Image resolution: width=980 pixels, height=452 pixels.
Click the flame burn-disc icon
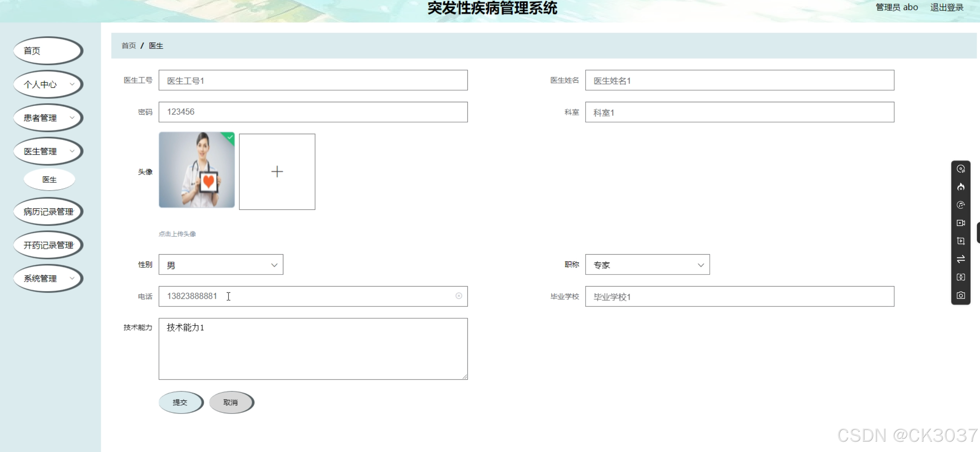961,187
